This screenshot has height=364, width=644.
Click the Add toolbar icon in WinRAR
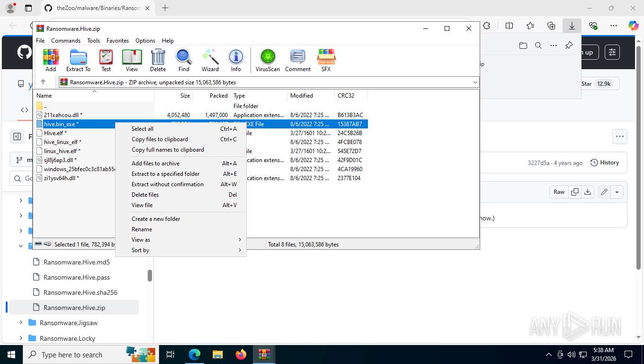[x=51, y=60]
